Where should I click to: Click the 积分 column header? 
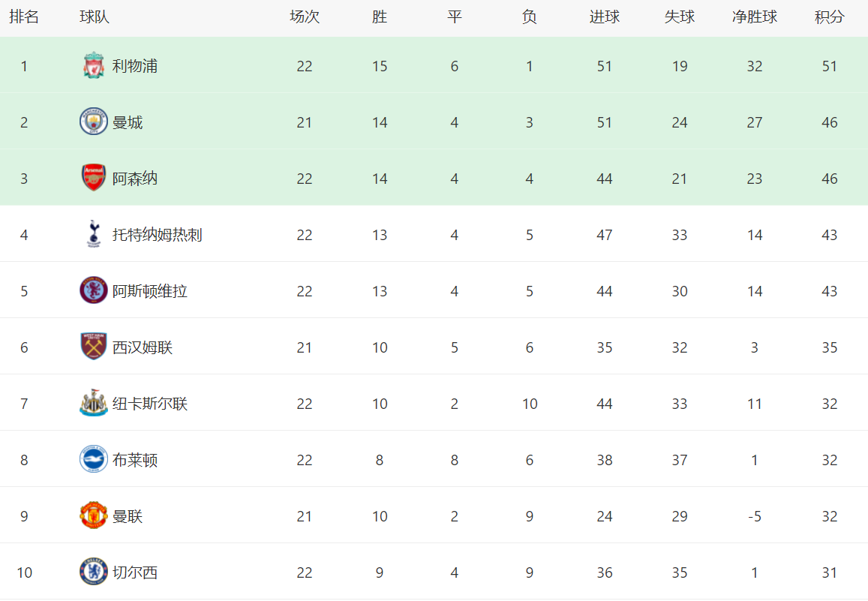pyautogui.click(x=829, y=17)
